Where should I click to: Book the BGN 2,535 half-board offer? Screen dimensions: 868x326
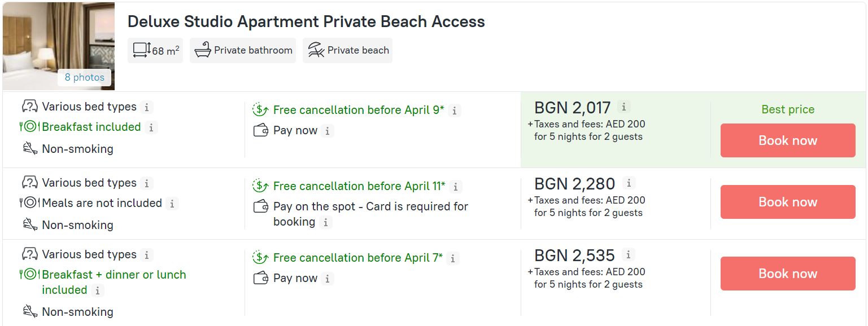787,274
